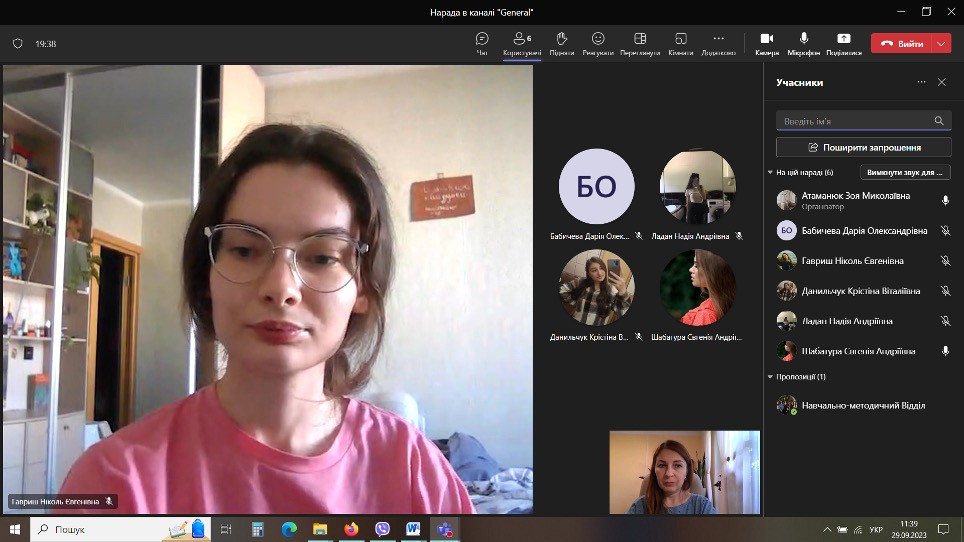Open participants panel more options
The width and height of the screenshot is (964, 542).
click(921, 82)
